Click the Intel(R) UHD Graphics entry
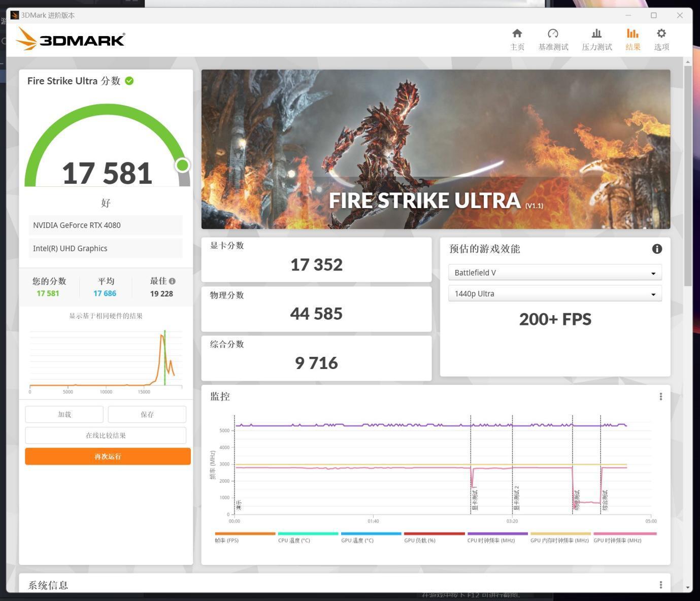 tap(106, 248)
